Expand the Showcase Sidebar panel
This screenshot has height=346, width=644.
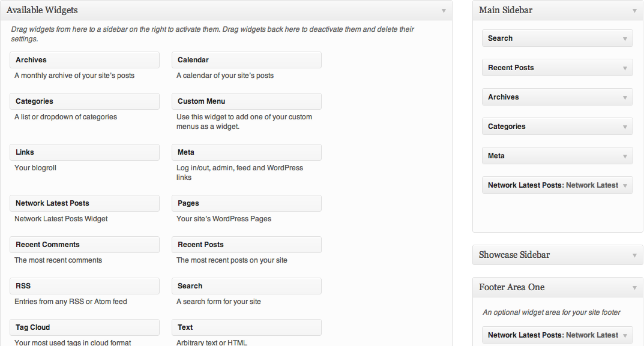(x=634, y=255)
